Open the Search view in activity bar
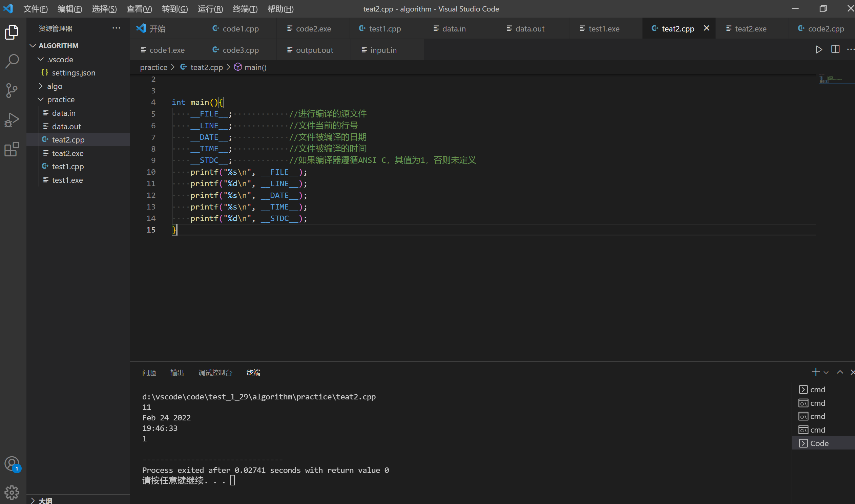The width and height of the screenshot is (855, 504). (12, 62)
